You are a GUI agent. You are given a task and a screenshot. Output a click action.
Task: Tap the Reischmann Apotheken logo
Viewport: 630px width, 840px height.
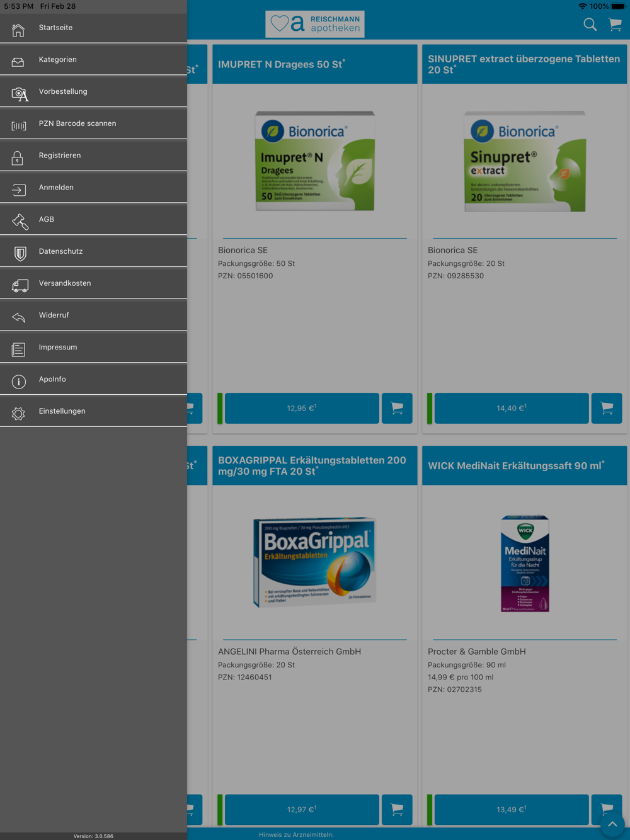pos(315,24)
